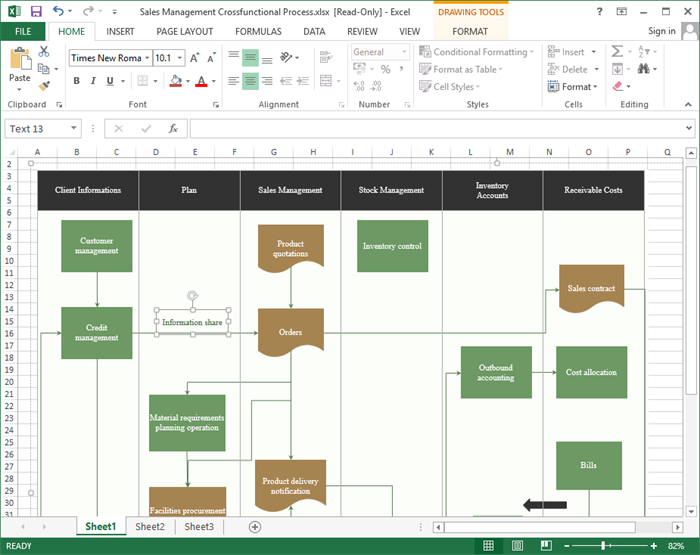The width and height of the screenshot is (700, 555).
Task: Toggle Center horizontal alignment
Action: pyautogui.click(x=250, y=81)
